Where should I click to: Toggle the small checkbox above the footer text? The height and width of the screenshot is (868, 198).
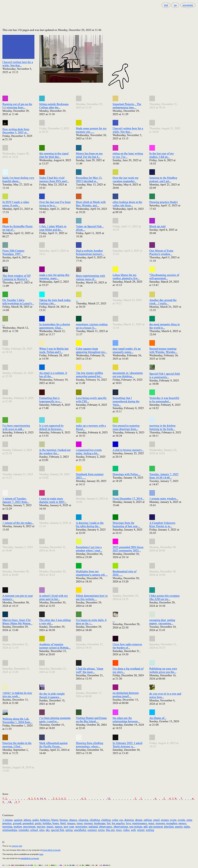coord(3,842)
